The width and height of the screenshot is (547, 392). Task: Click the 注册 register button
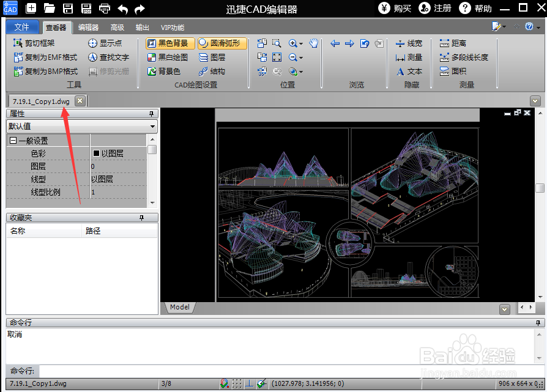(435, 8)
